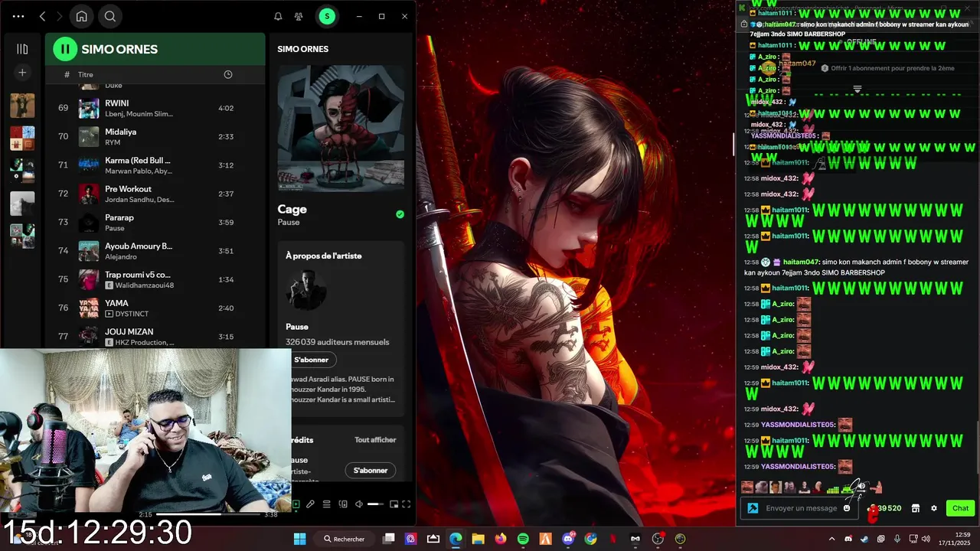Image resolution: width=980 pixels, height=551 pixels.
Task: Follow the artist via S'abonner under auditeurs mensuels
Action: [x=311, y=360]
